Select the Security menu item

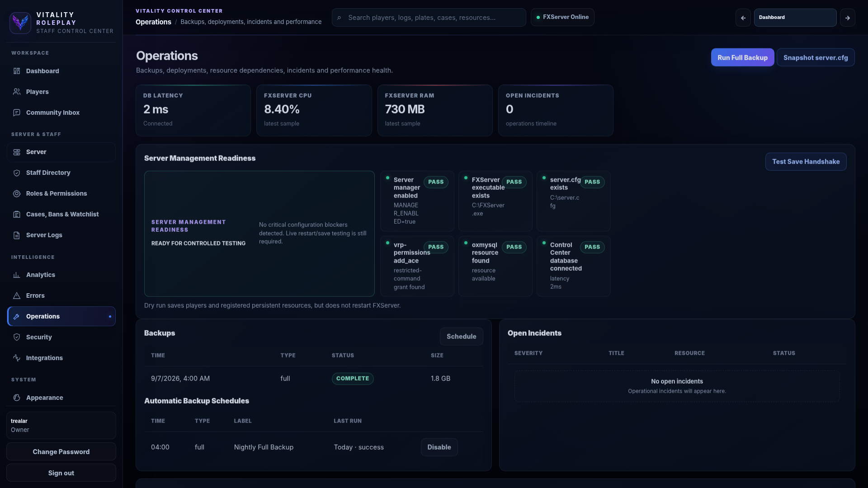[x=61, y=338]
